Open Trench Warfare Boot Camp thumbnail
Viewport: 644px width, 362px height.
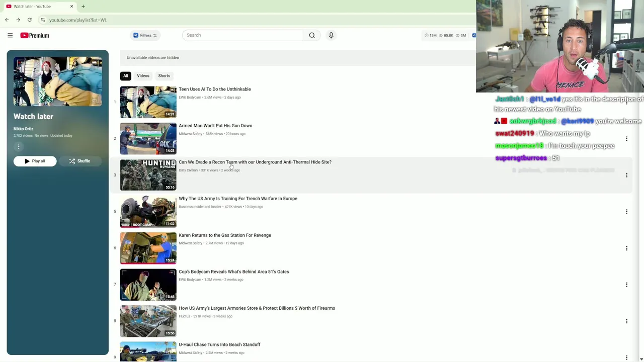click(x=148, y=212)
